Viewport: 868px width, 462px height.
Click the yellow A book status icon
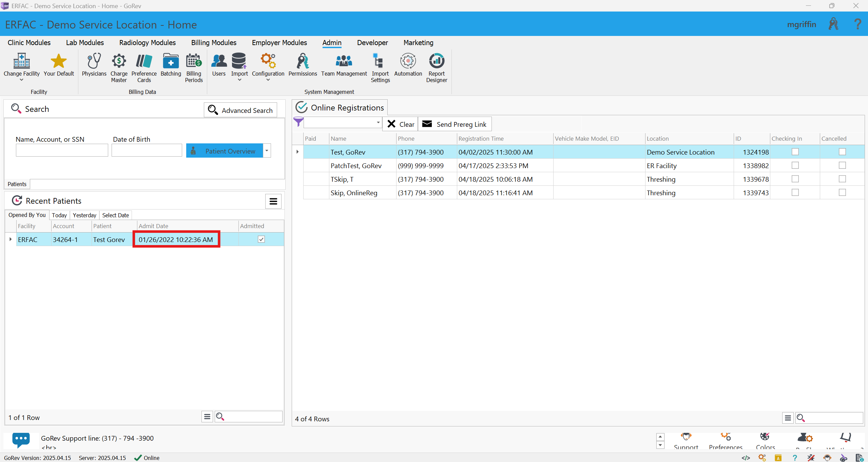[x=778, y=458]
